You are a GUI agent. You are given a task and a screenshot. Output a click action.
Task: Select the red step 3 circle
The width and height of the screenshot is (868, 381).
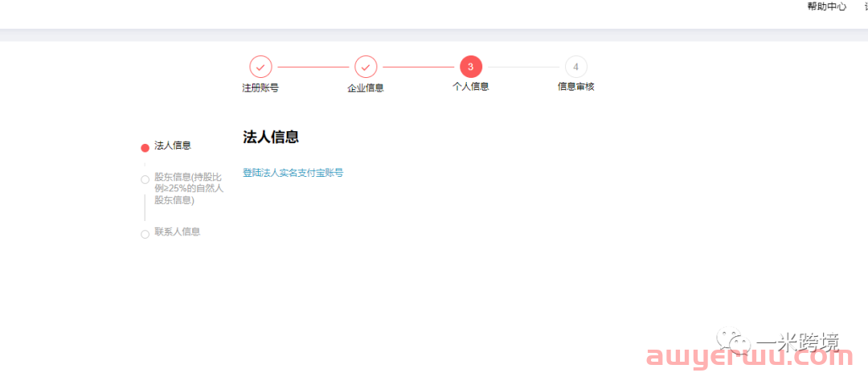(471, 67)
